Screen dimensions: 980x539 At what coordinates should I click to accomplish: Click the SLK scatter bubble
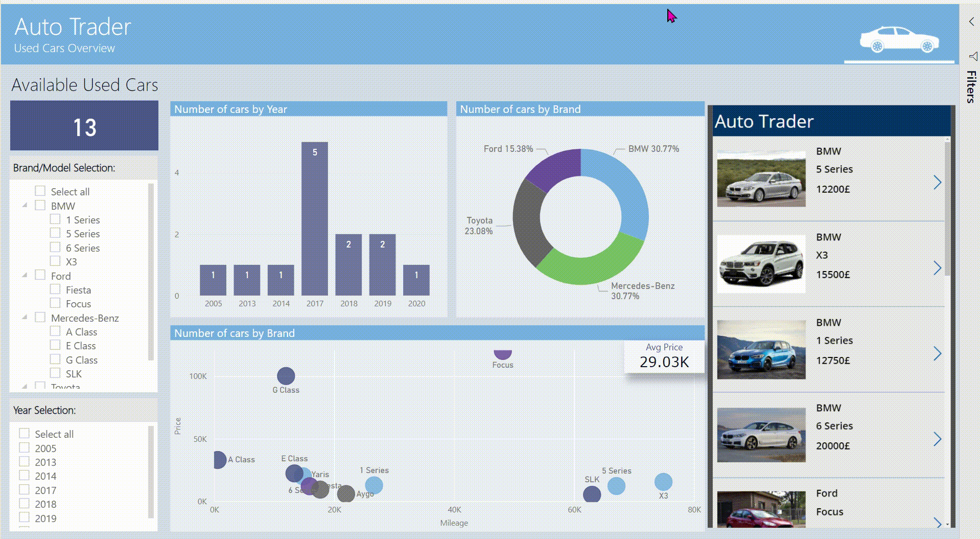(x=592, y=494)
